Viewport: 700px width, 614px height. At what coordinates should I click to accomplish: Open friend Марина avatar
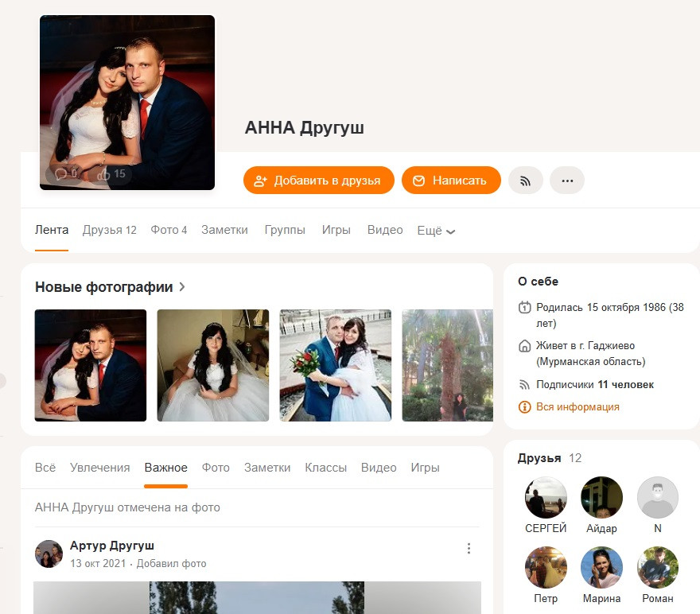click(x=601, y=567)
